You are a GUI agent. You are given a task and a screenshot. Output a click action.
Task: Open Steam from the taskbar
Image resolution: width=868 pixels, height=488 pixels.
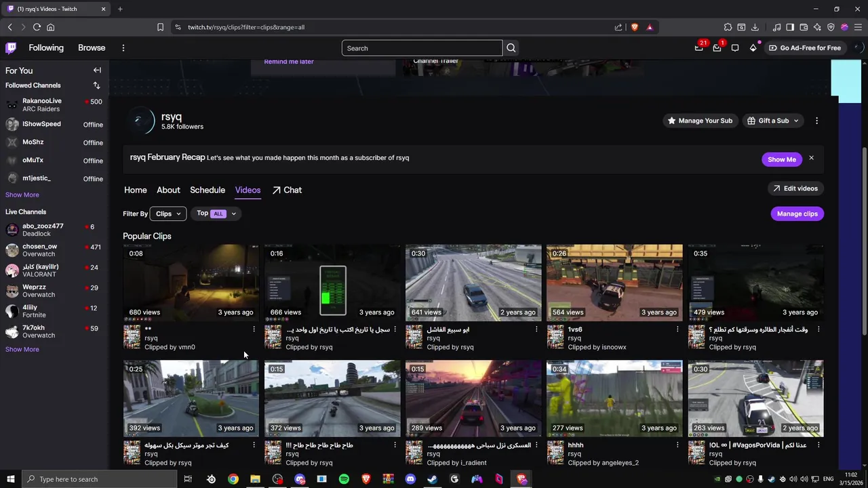(x=432, y=479)
